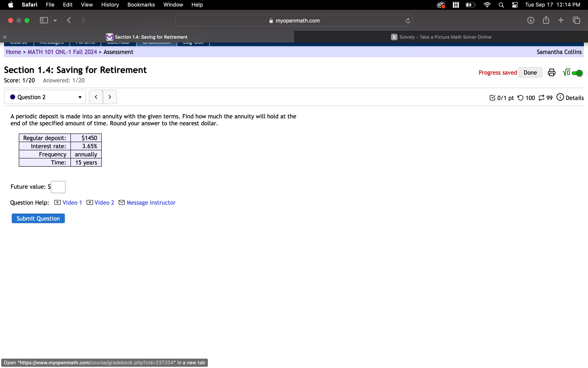Click the Wi-Fi status icon
The height and width of the screenshot is (368, 588).
[x=487, y=5]
